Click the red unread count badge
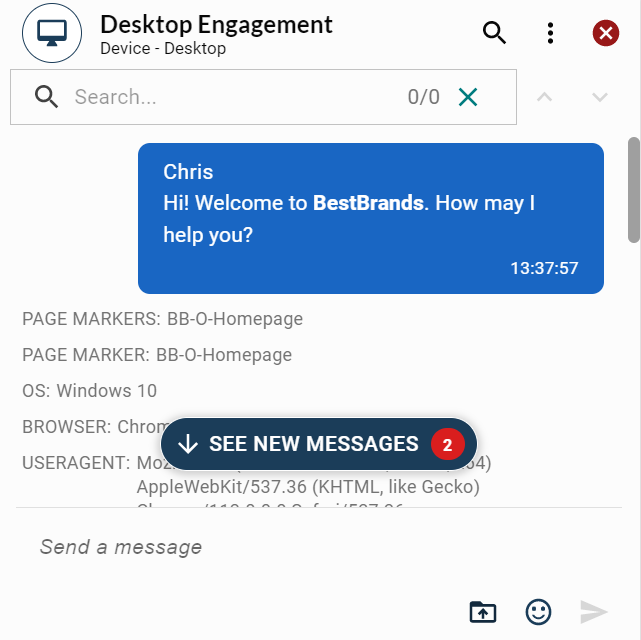This screenshot has height=640, width=641. [x=447, y=444]
